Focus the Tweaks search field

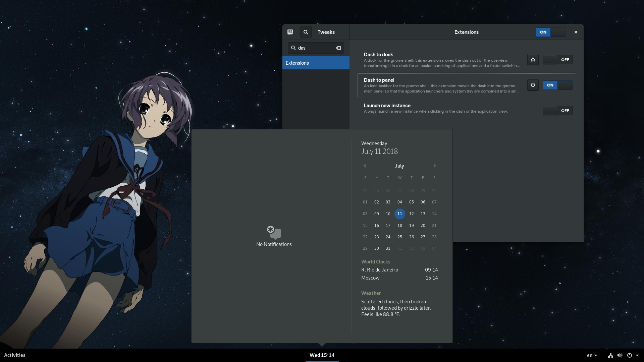[x=316, y=48]
